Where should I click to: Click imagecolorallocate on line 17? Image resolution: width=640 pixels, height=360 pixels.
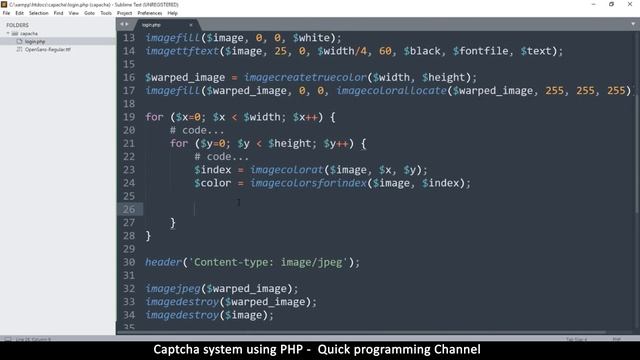click(391, 91)
